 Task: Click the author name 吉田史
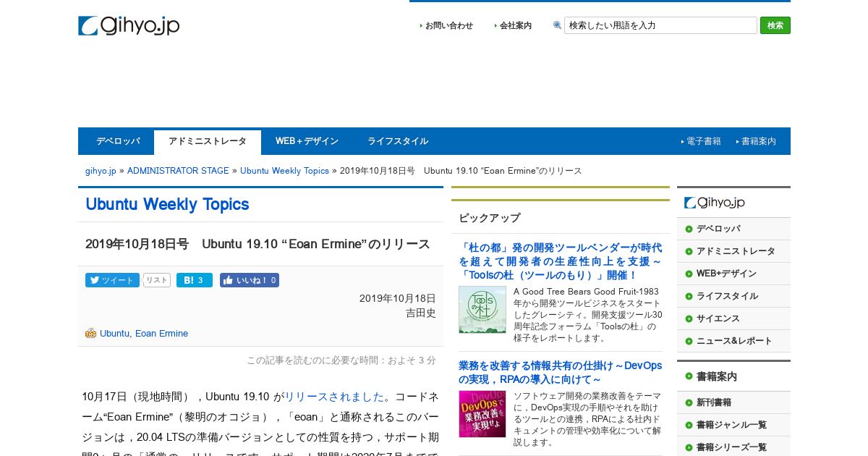[x=420, y=313]
